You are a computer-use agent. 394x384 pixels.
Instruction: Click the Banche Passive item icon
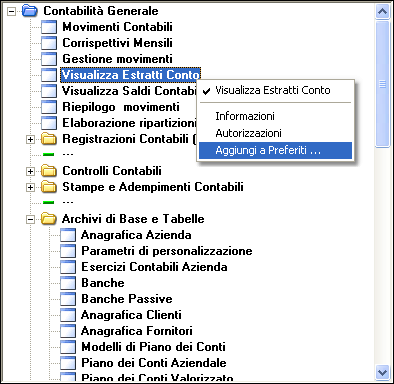coord(68,299)
